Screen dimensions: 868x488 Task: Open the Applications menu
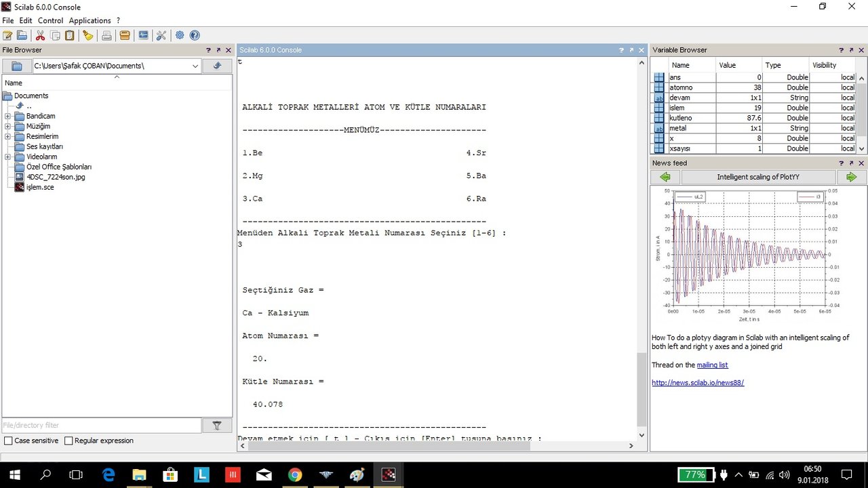pyautogui.click(x=90, y=20)
